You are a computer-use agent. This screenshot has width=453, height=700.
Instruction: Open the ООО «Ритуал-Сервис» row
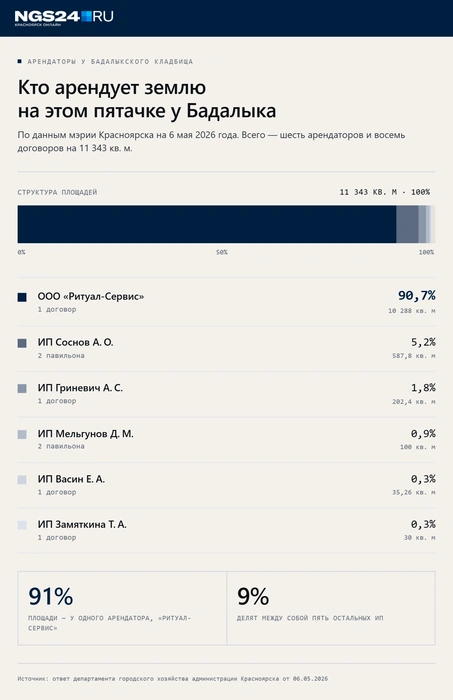[x=226, y=303]
